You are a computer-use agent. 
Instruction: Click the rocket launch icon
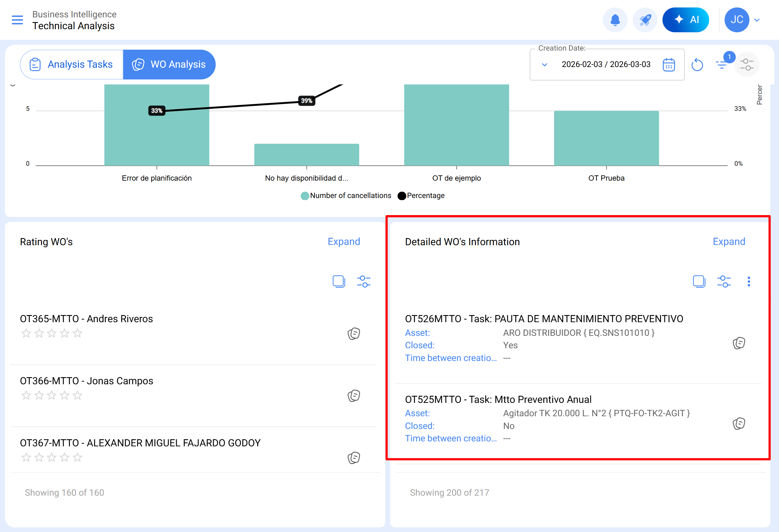645,20
